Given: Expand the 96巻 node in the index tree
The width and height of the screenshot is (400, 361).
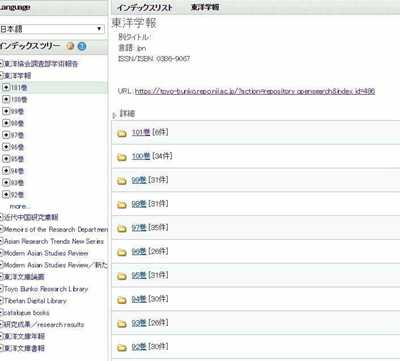Looking at the screenshot, I should point(6,147).
